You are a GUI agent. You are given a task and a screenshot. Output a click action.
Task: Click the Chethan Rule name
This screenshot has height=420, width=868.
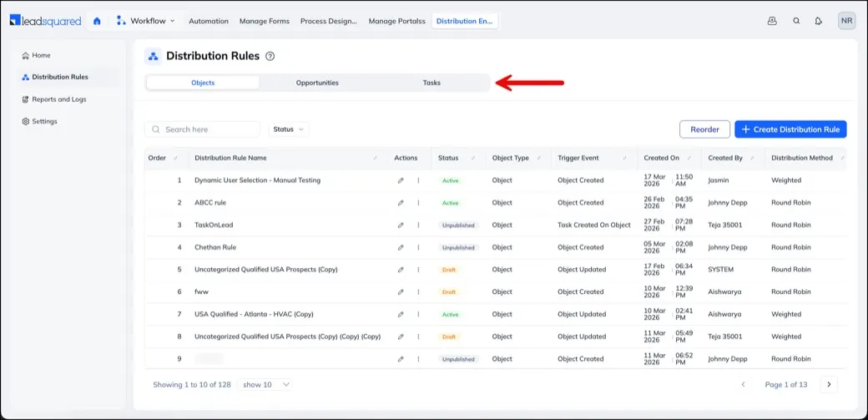click(215, 247)
